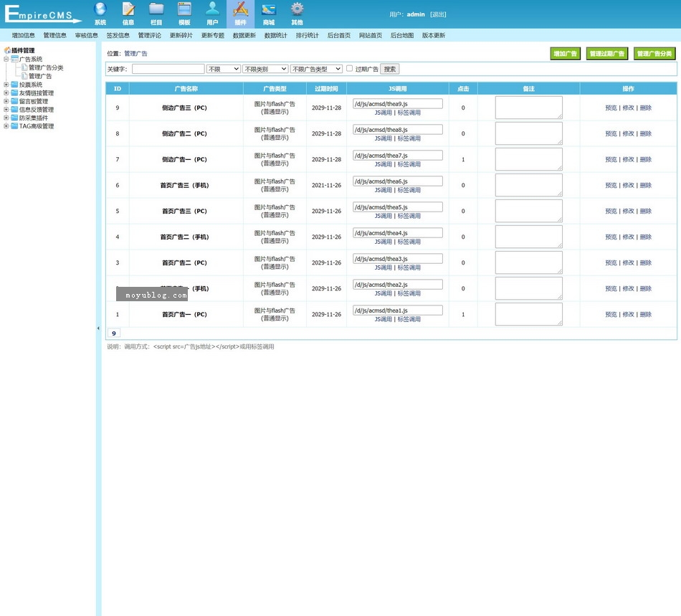Click the 友情链接管理 folder icon
Screen dimensions: 681x616
[15, 93]
